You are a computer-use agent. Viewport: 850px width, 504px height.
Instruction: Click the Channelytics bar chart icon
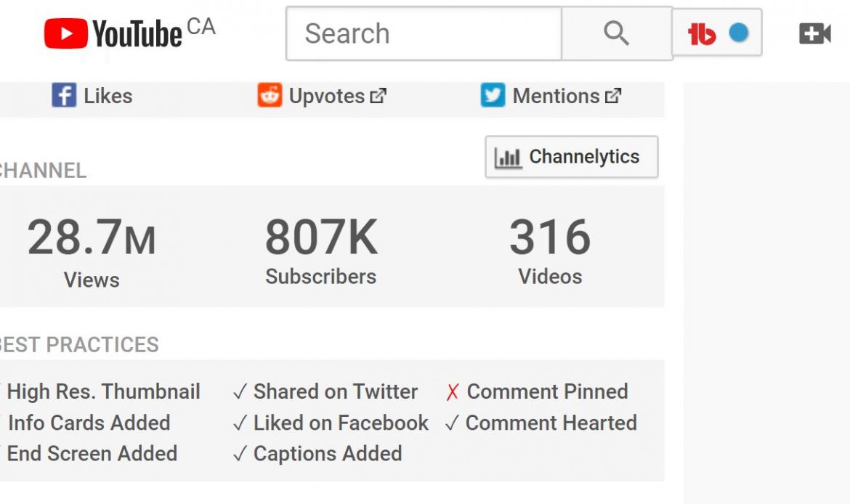tap(508, 158)
